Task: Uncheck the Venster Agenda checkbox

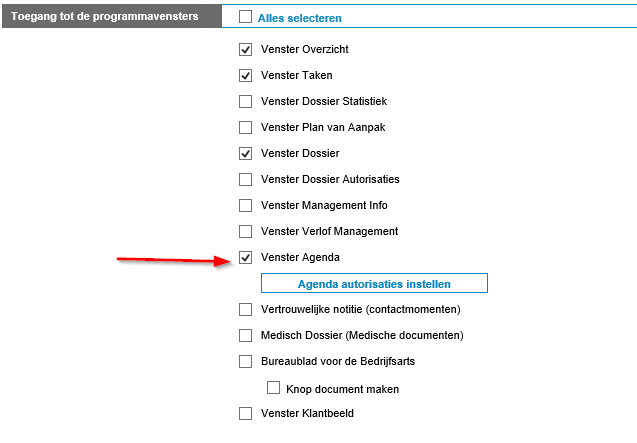Action: pyautogui.click(x=245, y=257)
